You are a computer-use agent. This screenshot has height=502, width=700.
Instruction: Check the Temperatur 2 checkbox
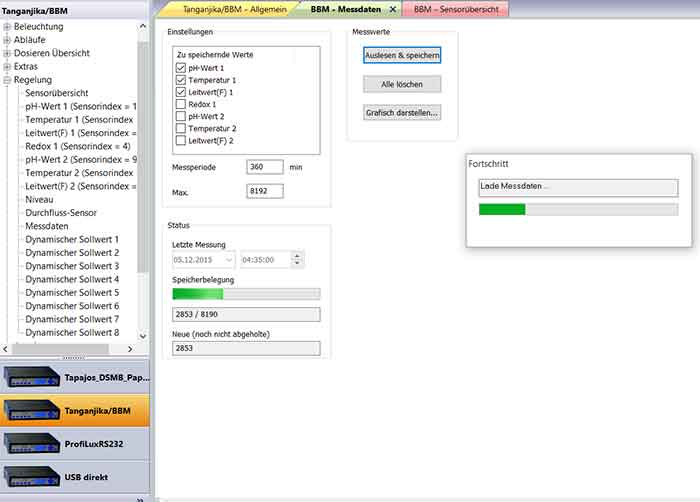point(180,129)
